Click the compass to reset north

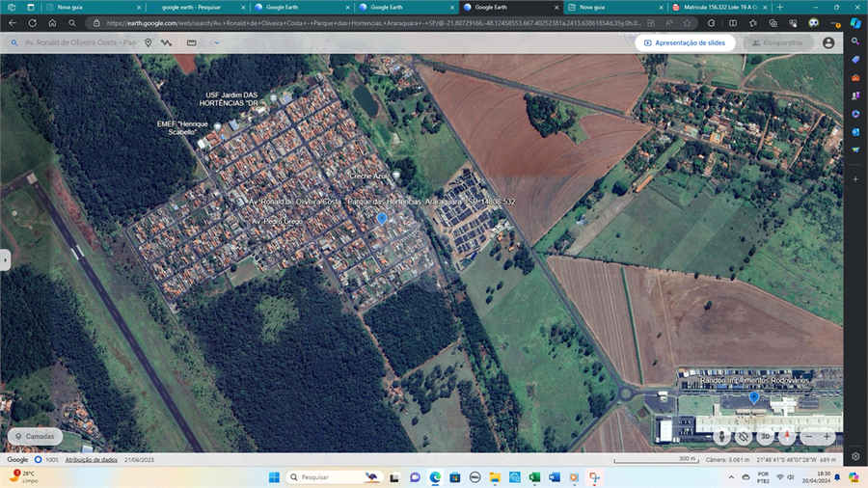click(x=786, y=436)
